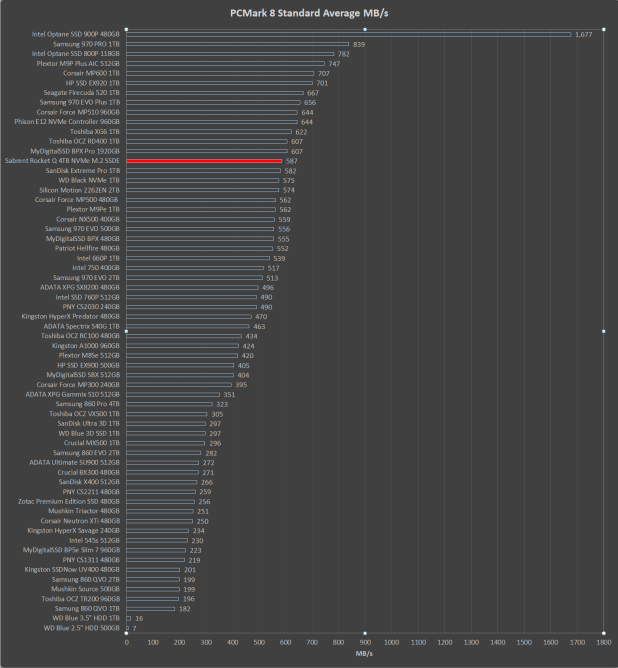618x668 pixels.
Task: Click the 1800 tick on the x-axis
Action: tap(604, 642)
